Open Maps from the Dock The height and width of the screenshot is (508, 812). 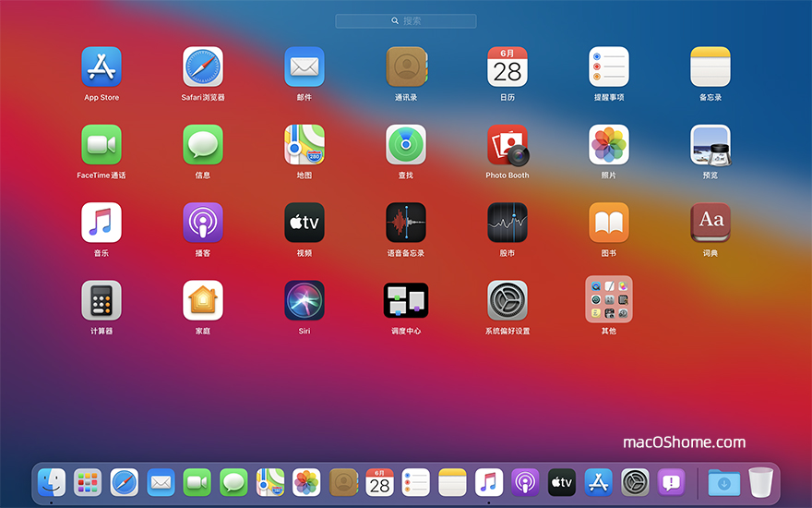270,482
